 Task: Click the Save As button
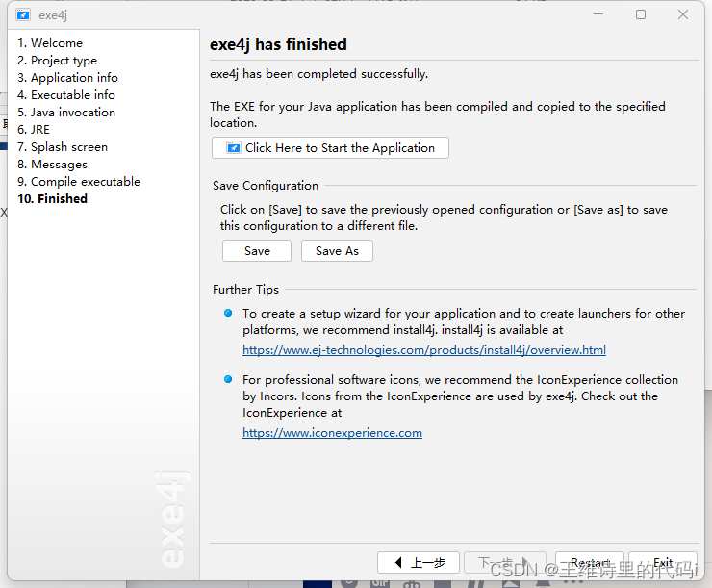point(337,250)
